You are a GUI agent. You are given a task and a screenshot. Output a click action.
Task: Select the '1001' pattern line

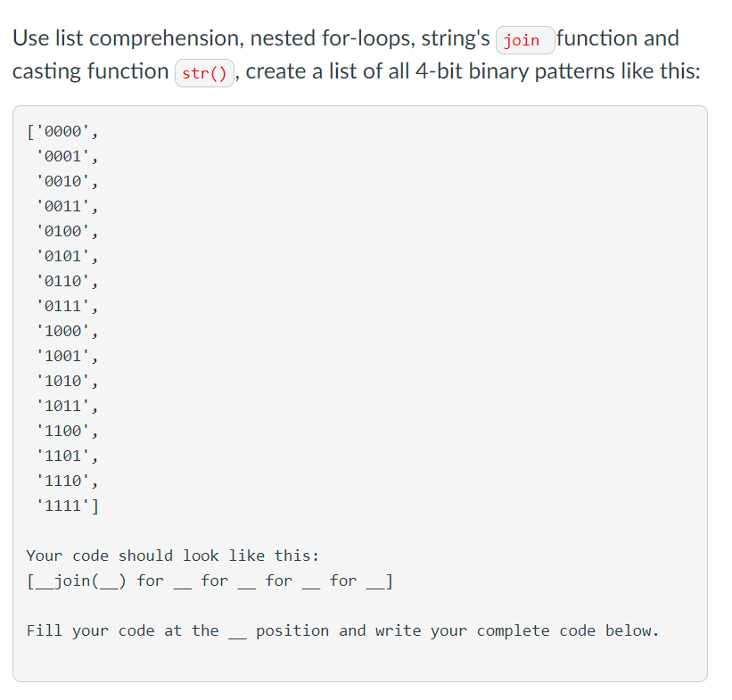(67, 357)
